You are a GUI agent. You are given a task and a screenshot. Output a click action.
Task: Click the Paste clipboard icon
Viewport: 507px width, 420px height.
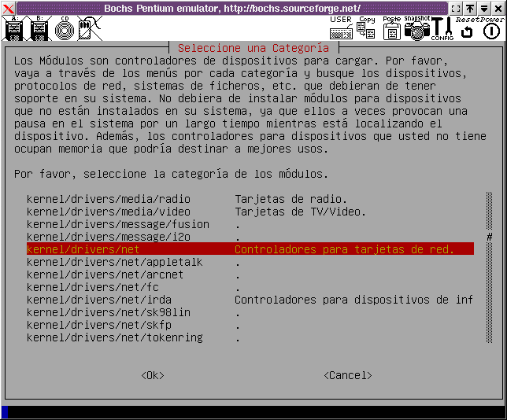coord(391,29)
